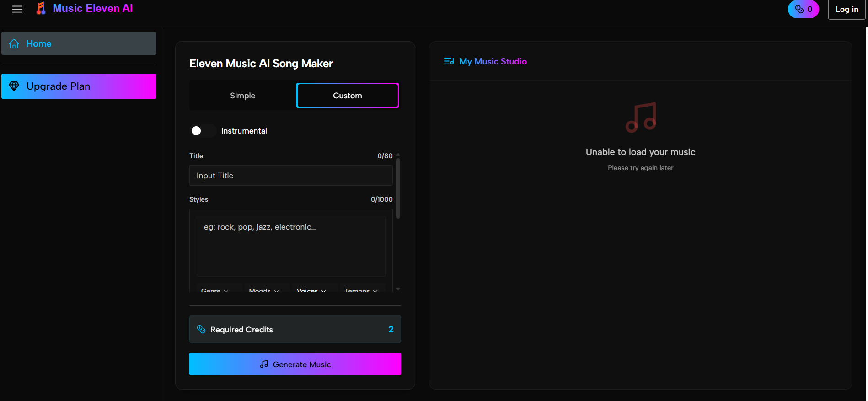
Task: Click the Styles character counter 0/1000
Action: 382,199
